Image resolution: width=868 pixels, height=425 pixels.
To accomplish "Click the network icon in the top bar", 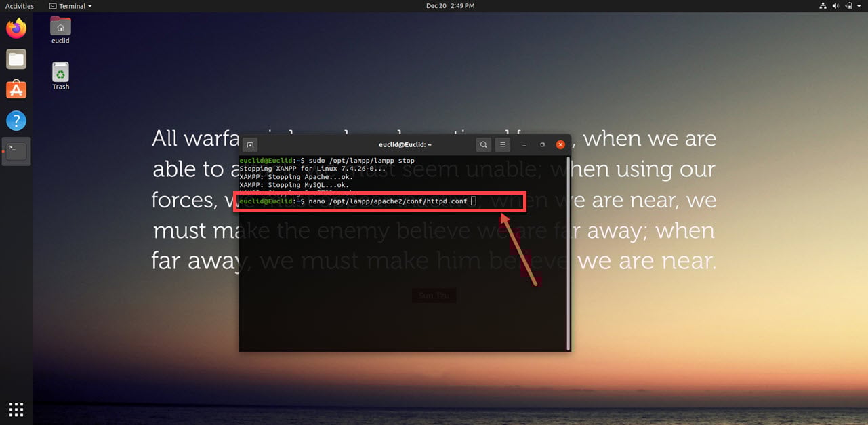I will [x=823, y=6].
